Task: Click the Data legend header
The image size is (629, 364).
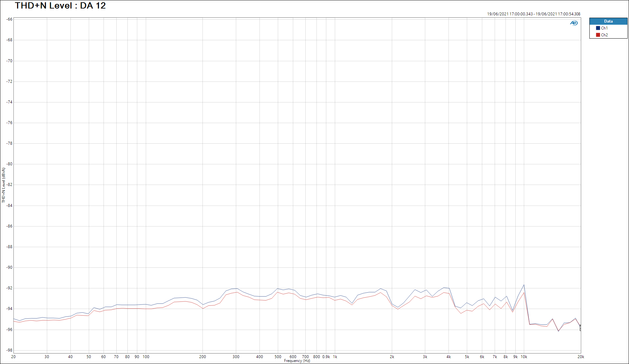Action: 608,21
